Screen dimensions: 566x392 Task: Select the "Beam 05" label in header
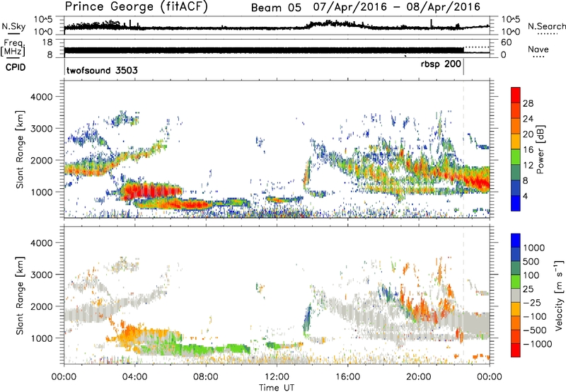276,8
